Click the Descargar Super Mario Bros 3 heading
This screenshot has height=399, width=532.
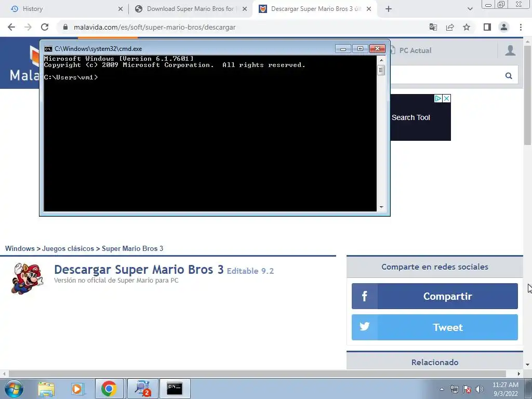pos(139,270)
